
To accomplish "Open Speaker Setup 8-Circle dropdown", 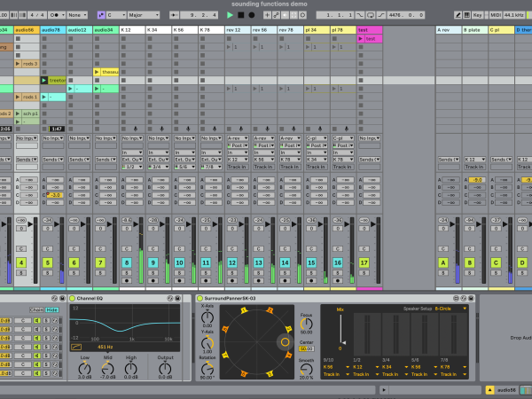I will tap(449, 309).
